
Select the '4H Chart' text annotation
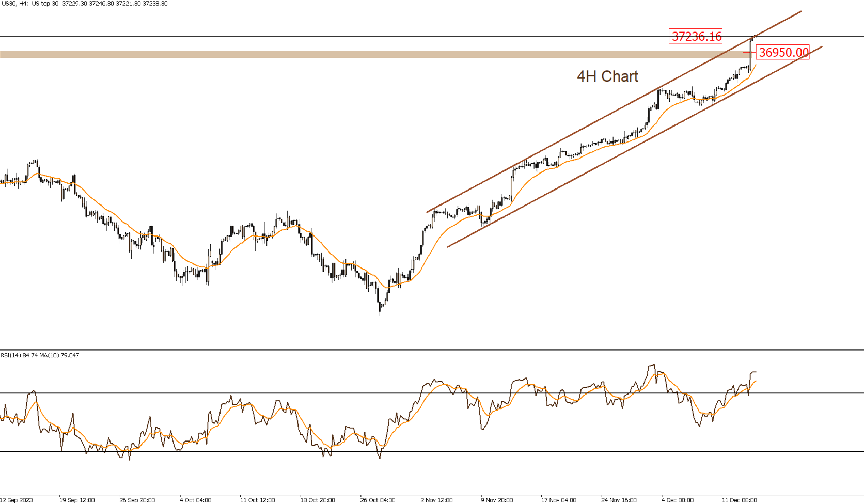click(607, 76)
